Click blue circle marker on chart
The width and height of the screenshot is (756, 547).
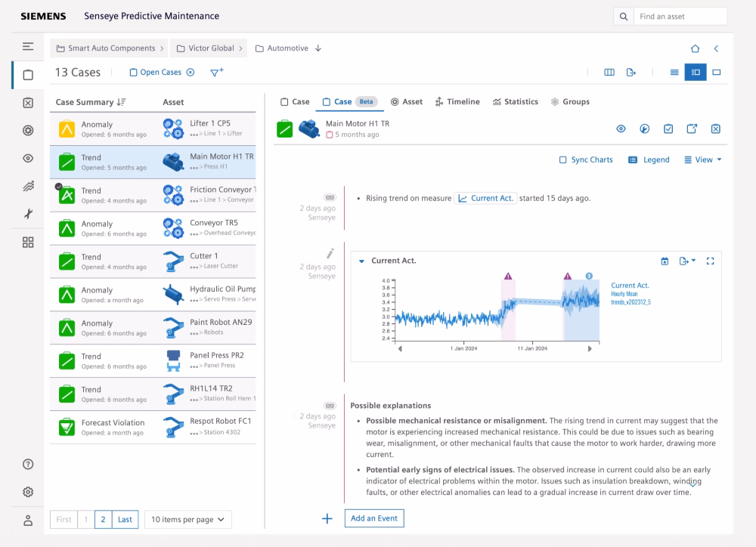pos(589,277)
